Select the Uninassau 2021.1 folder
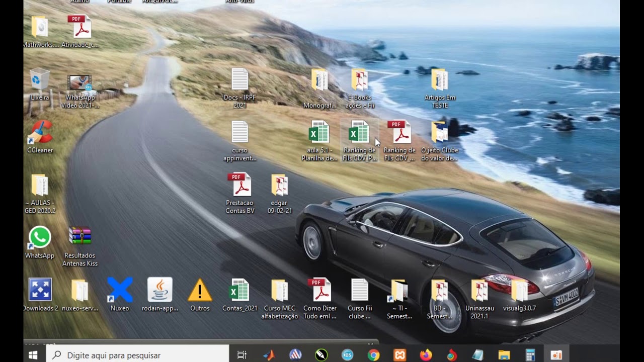The image size is (644, 362). click(479, 290)
